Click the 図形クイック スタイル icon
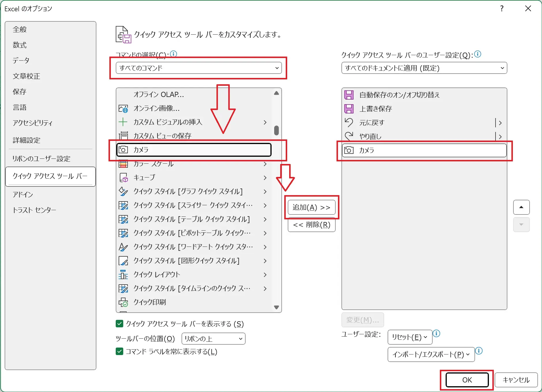 123,261
